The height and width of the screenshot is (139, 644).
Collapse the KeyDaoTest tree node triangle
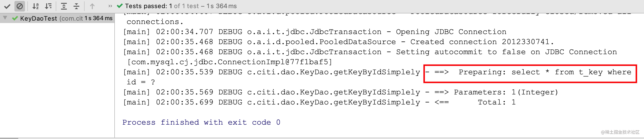tap(5, 18)
